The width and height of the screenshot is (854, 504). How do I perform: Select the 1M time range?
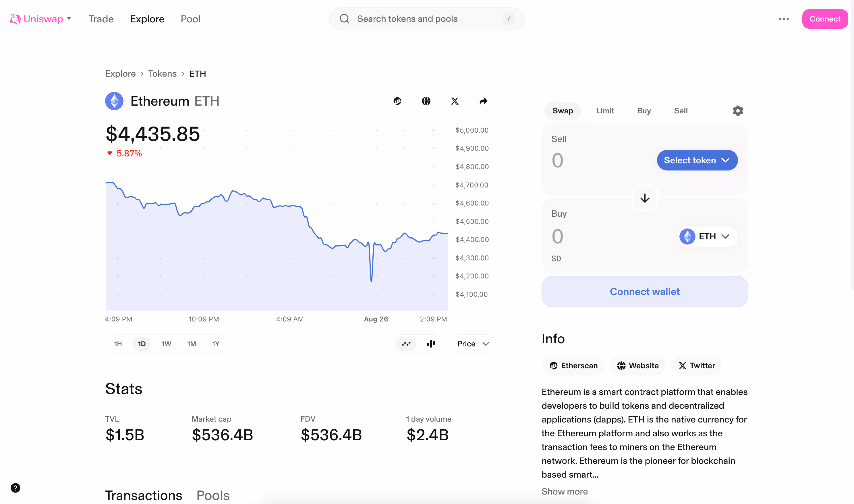pyautogui.click(x=192, y=344)
